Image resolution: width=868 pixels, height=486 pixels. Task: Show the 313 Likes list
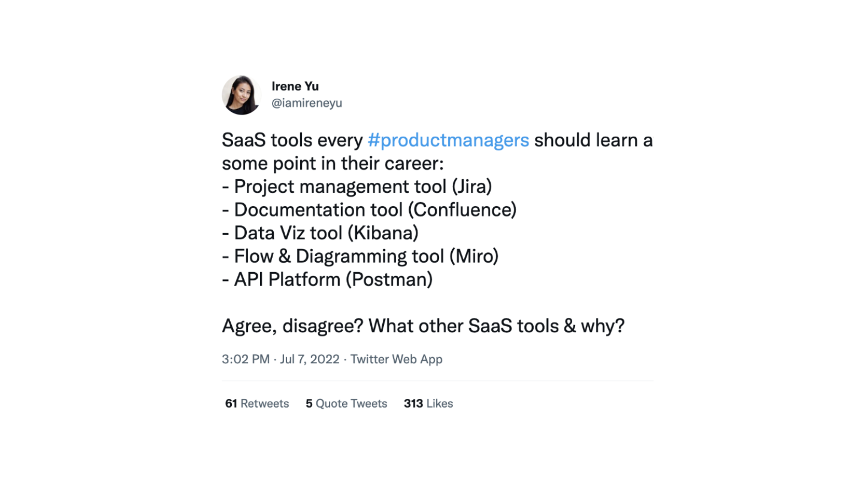pos(428,403)
